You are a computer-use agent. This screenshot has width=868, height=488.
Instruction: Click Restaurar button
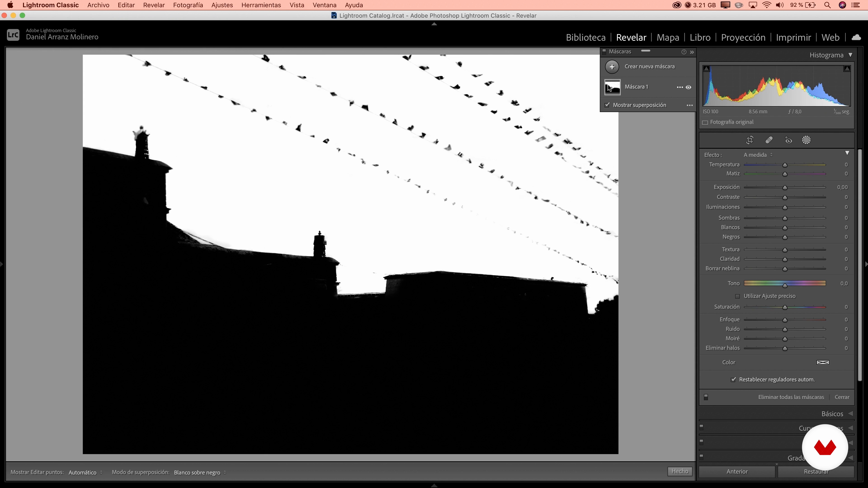click(x=816, y=472)
